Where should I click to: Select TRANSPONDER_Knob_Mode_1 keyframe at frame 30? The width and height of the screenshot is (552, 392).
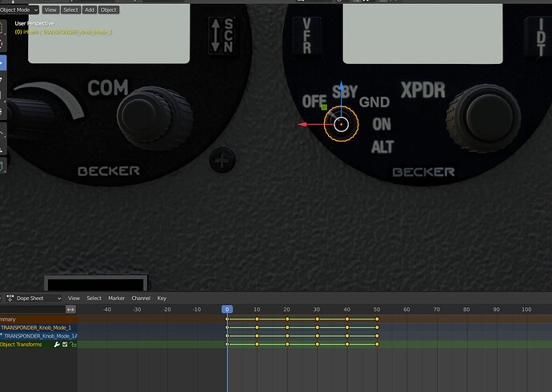click(x=317, y=328)
